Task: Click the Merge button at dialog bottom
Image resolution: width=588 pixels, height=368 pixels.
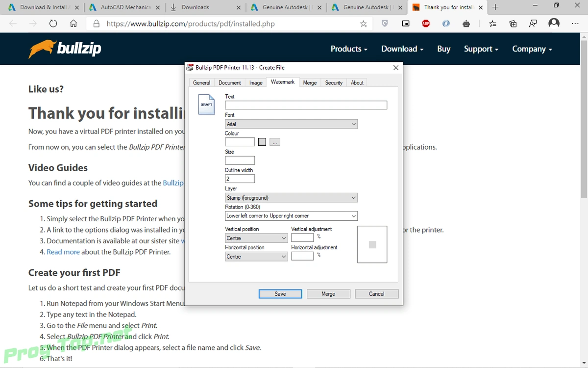Action: click(328, 294)
